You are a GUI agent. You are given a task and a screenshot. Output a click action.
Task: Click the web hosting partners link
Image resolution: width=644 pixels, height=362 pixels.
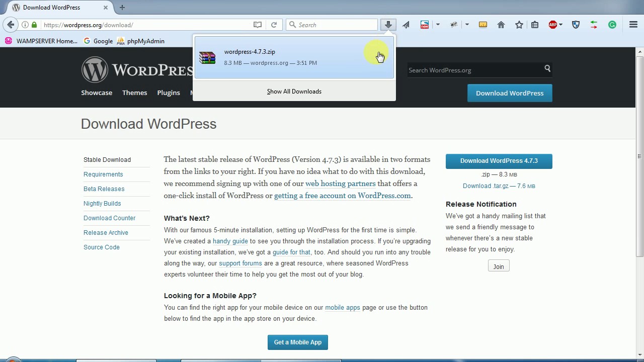pyautogui.click(x=340, y=184)
